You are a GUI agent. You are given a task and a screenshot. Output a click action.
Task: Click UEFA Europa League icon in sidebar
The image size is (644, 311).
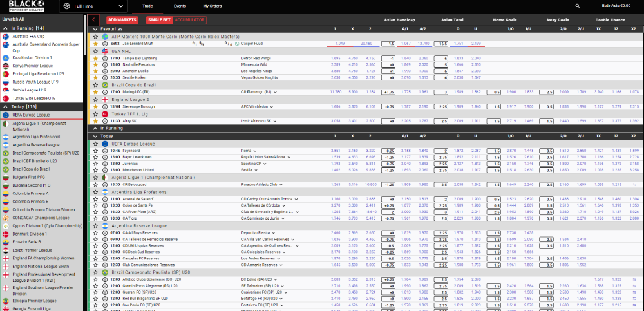[x=6, y=115]
